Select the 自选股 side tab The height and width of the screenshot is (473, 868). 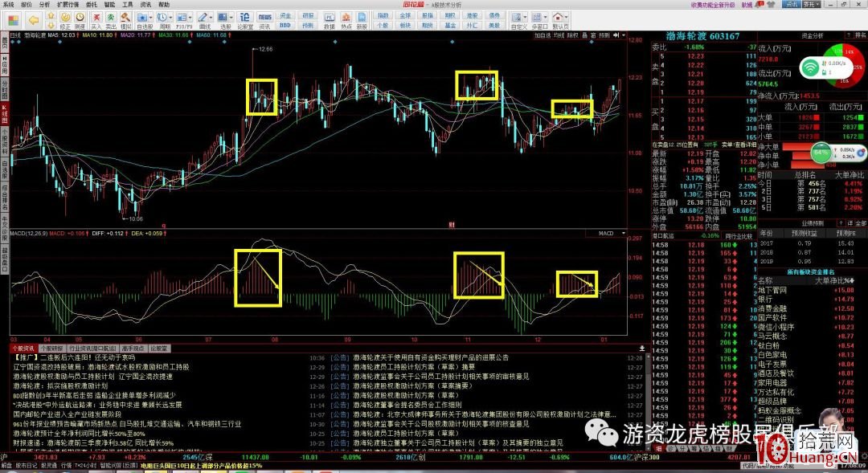(5, 169)
